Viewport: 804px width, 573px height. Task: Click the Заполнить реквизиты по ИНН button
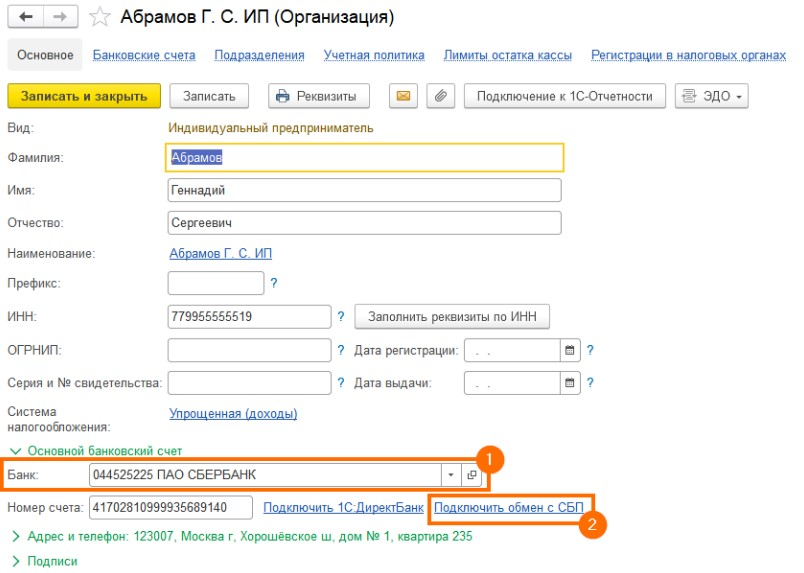452,317
